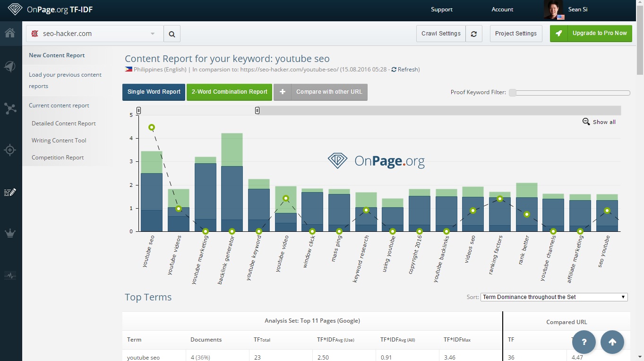This screenshot has height=361, width=644.
Task: Click Compare with other URL button
Action: click(x=321, y=92)
